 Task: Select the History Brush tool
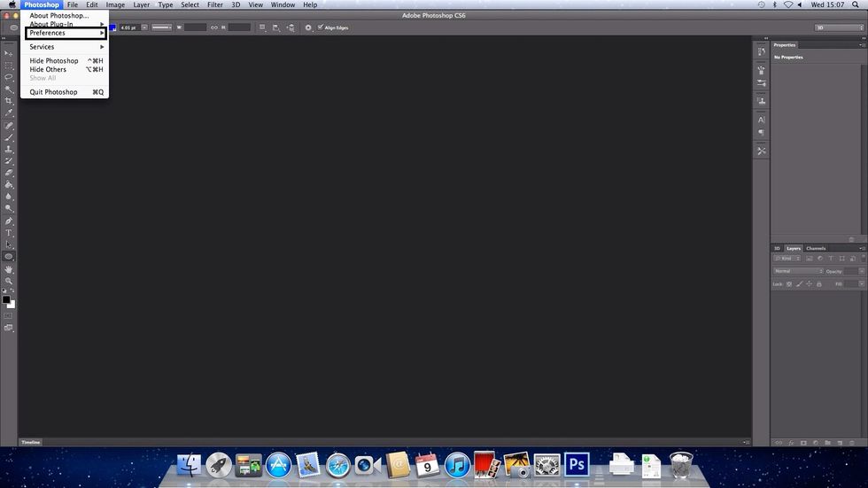coord(8,161)
